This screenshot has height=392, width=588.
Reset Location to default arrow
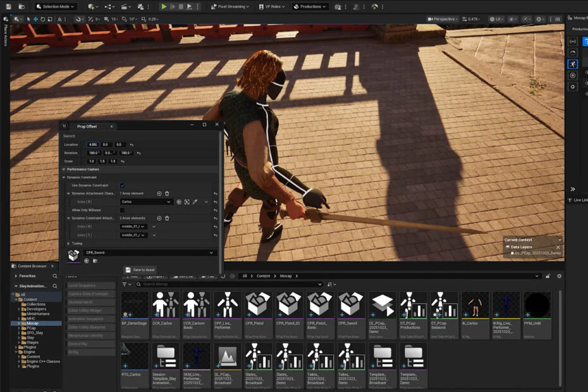[132, 145]
